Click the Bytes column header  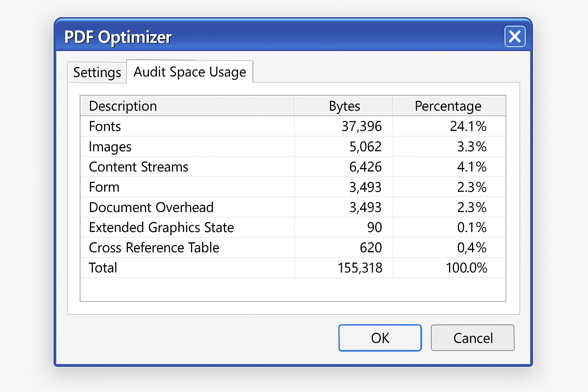click(x=343, y=106)
